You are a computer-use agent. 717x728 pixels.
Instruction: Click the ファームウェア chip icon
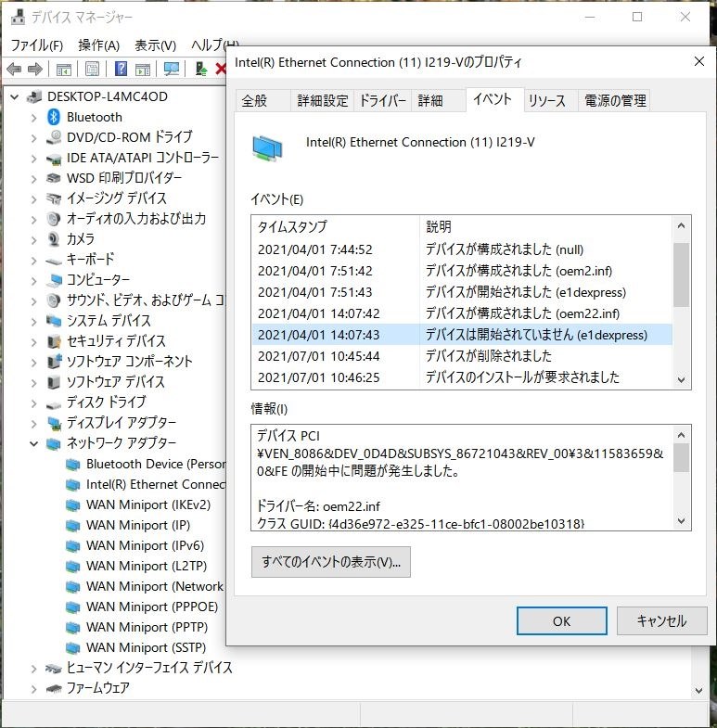[54, 688]
